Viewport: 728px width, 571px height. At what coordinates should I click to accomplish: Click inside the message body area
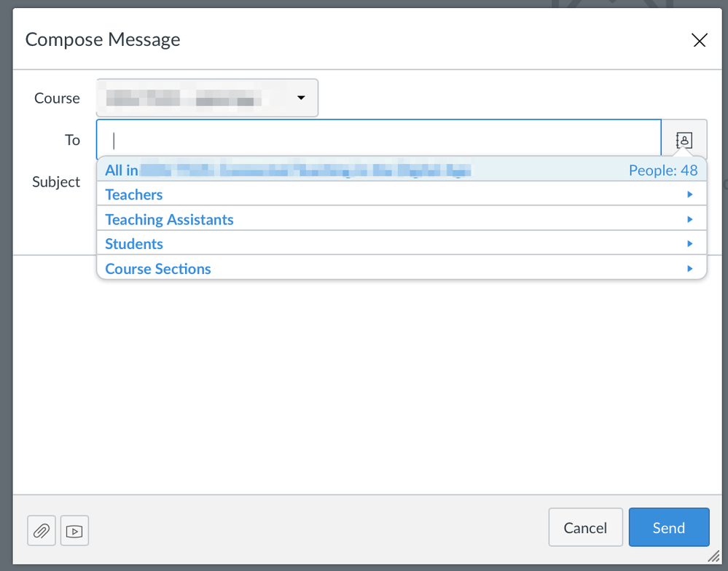coord(364,379)
